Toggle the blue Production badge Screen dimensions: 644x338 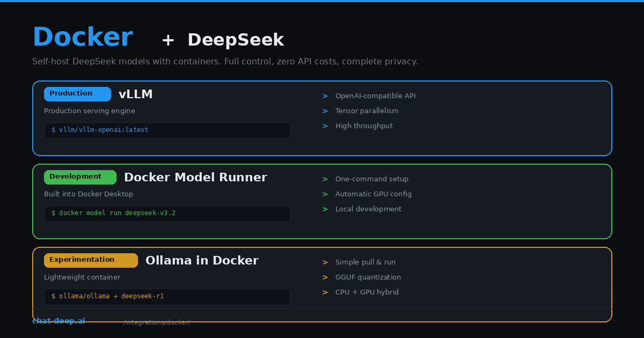pyautogui.click(x=77, y=93)
